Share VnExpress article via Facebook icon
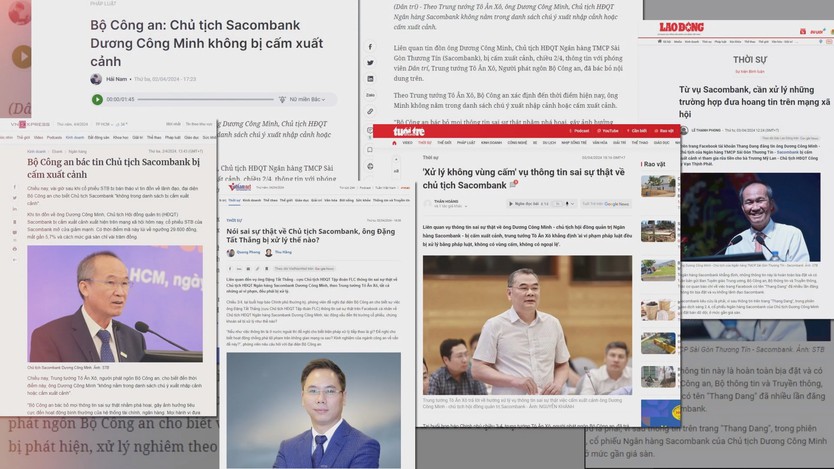This screenshot has height=469, width=834. click(x=14, y=187)
